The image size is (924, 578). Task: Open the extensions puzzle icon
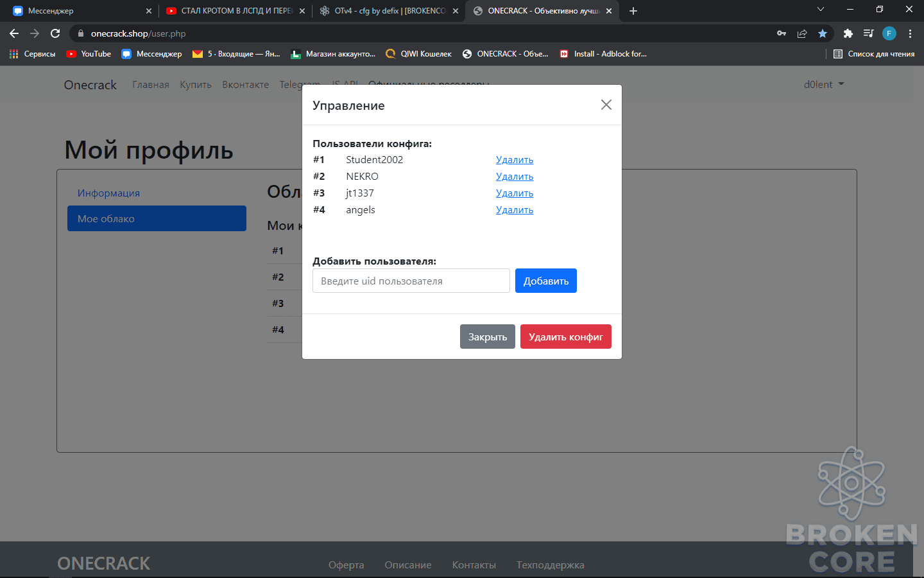click(x=848, y=33)
